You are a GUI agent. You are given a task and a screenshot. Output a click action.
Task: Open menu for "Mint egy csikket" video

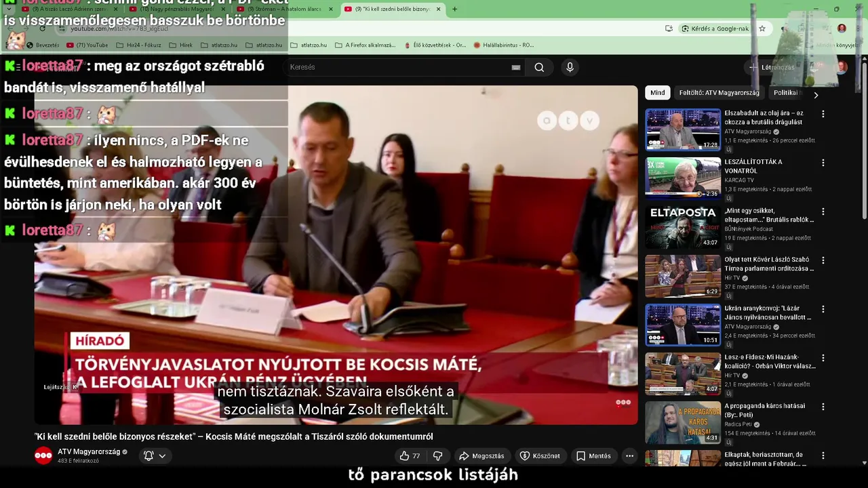coord(823,211)
